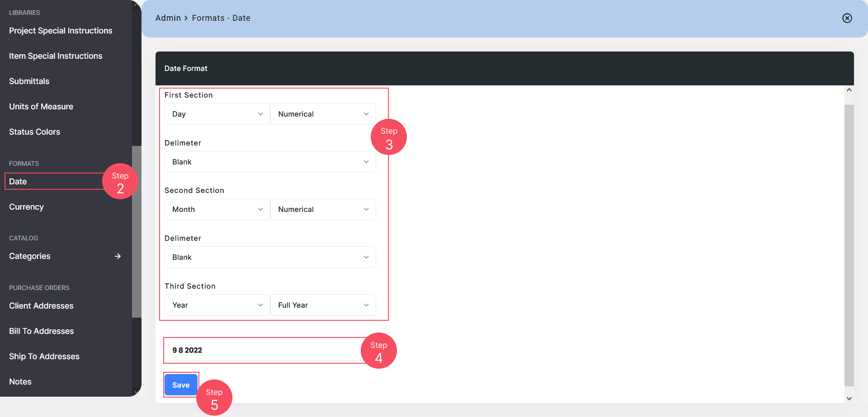Image resolution: width=868 pixels, height=417 pixels.
Task: Open Item Special Instructions
Action: point(56,56)
